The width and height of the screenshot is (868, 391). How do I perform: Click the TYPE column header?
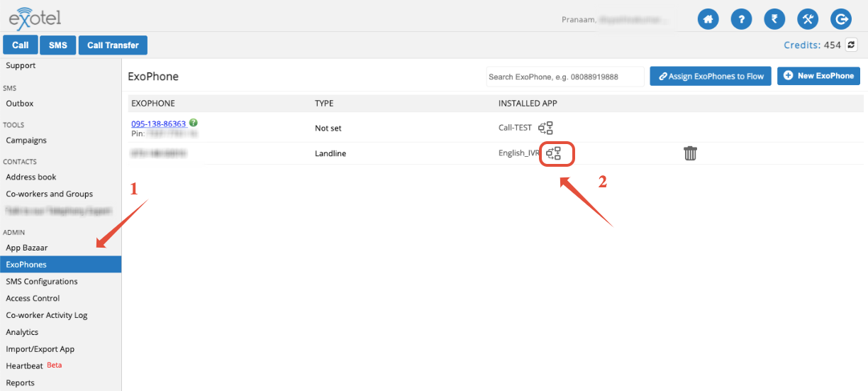tap(324, 104)
